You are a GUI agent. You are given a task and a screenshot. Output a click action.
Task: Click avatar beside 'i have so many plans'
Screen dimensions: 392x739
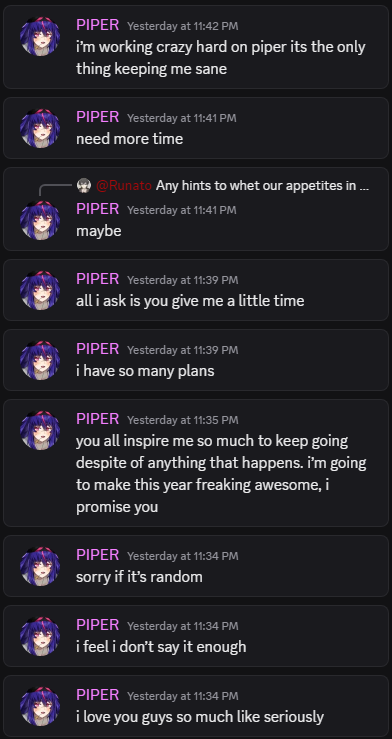(40, 360)
